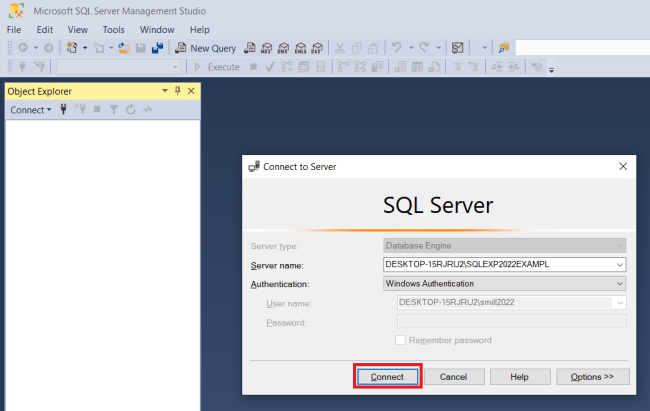The image size is (650, 411).
Task: Toggle the Remember password checkbox
Action: (400, 340)
